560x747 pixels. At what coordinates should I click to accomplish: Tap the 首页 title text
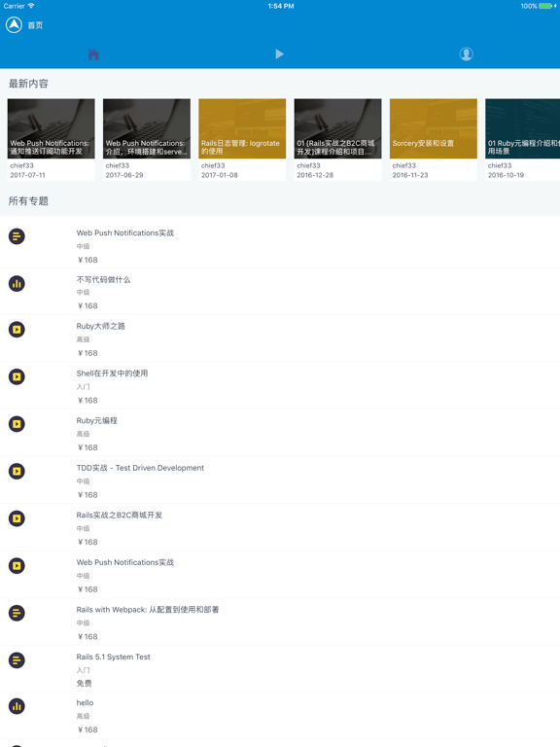coord(35,25)
